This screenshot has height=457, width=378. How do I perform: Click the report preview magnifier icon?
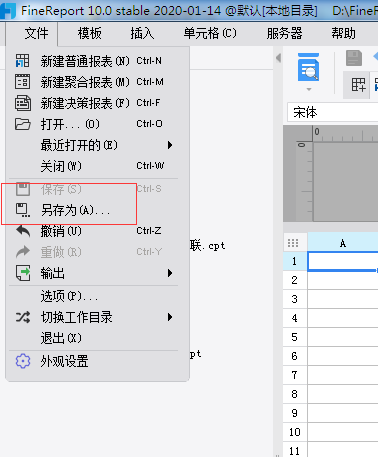[x=308, y=67]
